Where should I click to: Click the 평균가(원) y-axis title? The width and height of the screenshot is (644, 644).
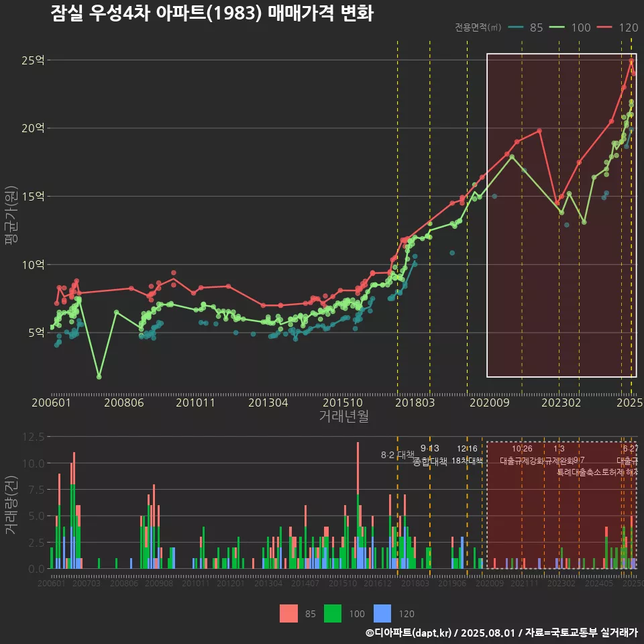tap(11, 215)
